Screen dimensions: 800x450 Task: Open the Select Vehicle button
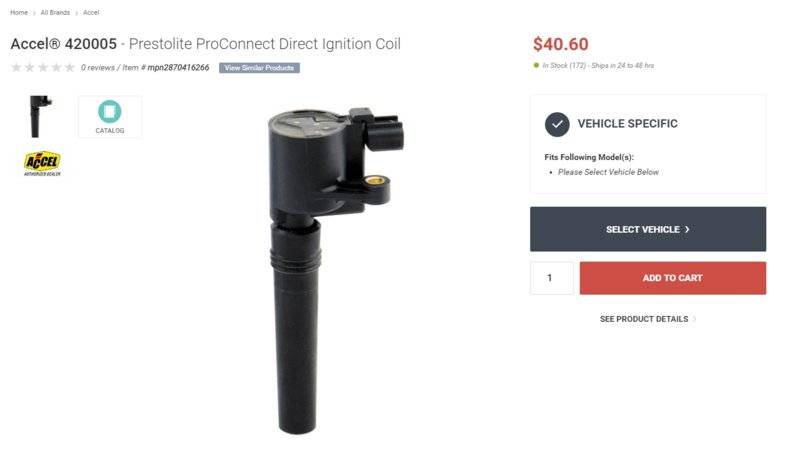click(648, 229)
